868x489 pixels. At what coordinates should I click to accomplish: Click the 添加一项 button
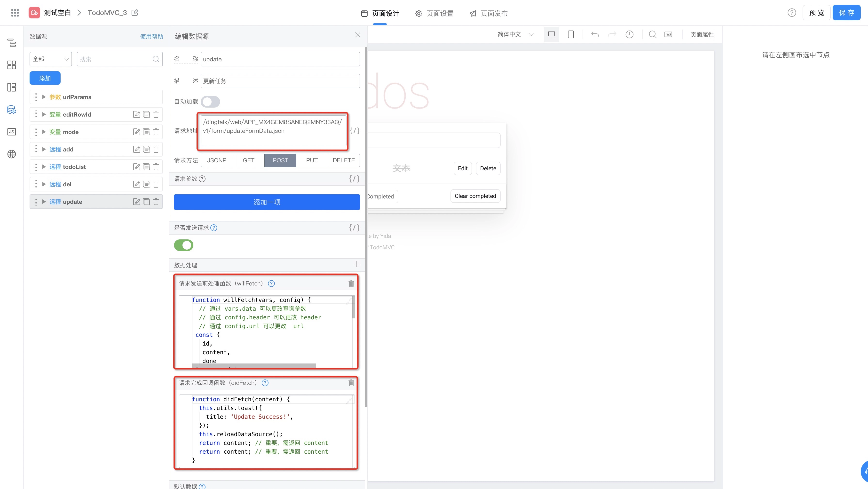coord(267,202)
